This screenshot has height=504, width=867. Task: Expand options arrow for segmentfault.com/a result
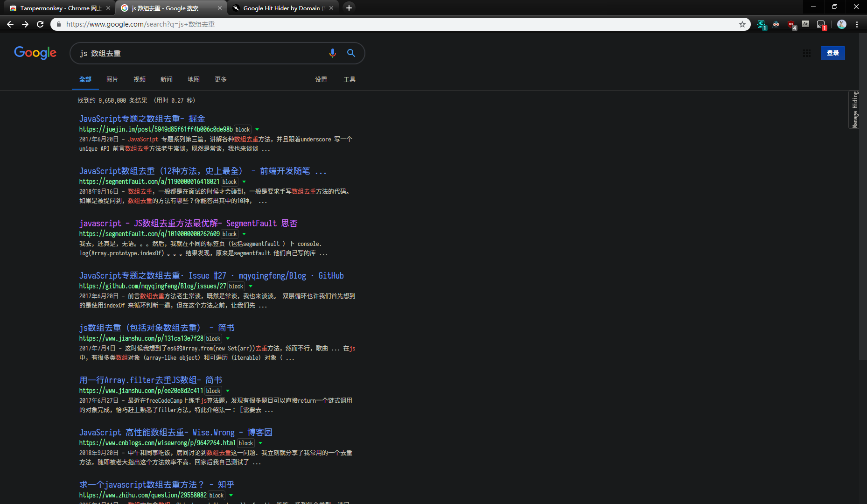[x=244, y=182]
